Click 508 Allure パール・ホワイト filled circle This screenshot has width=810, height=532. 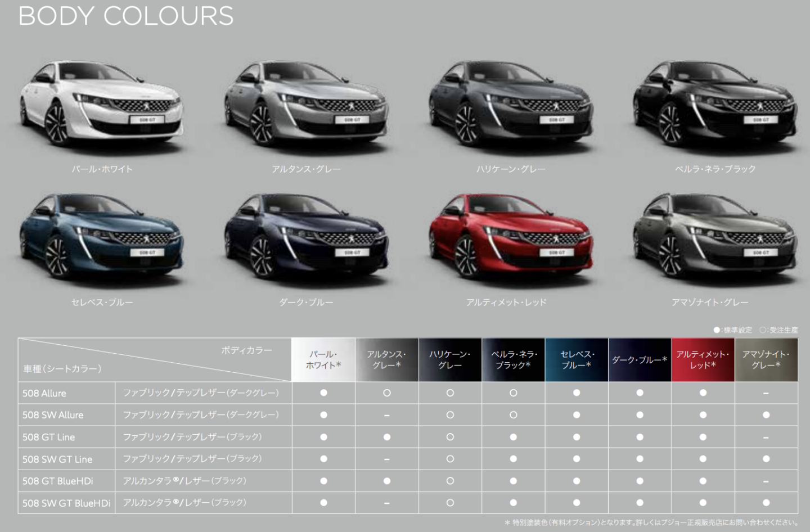(323, 393)
